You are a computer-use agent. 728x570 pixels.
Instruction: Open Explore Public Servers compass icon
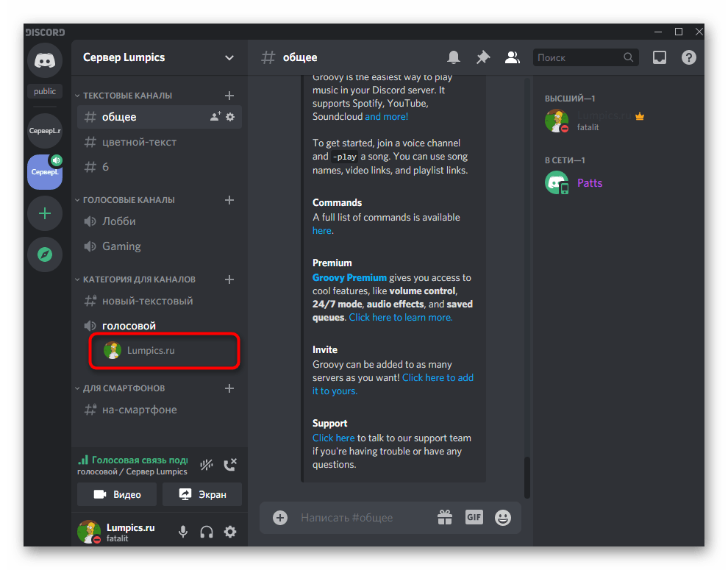point(45,254)
